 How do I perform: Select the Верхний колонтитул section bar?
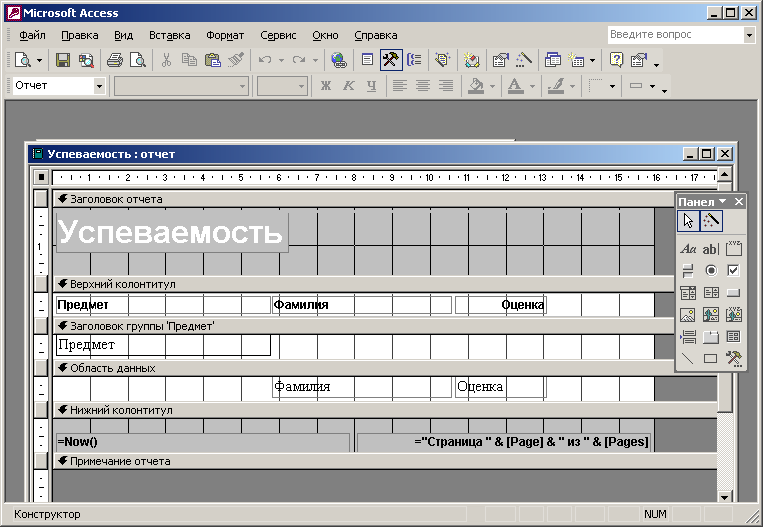tap(363, 284)
